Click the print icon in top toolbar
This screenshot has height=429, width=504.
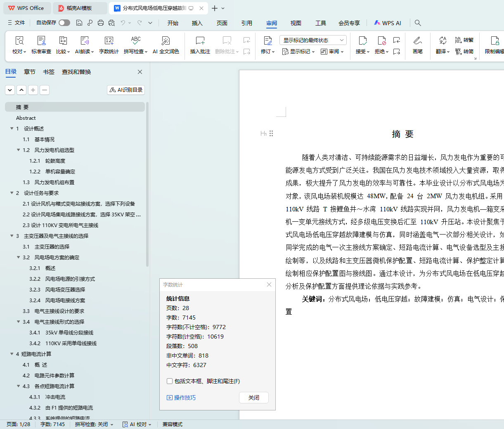click(101, 23)
